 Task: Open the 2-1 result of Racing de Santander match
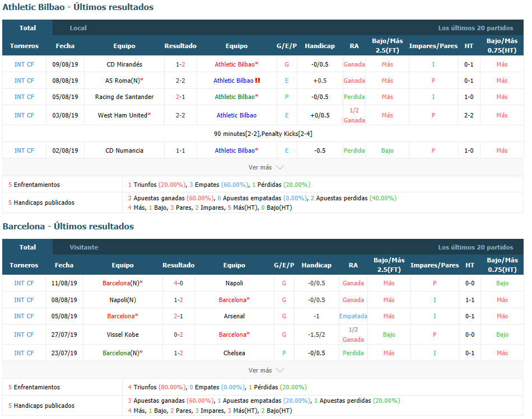point(180,97)
